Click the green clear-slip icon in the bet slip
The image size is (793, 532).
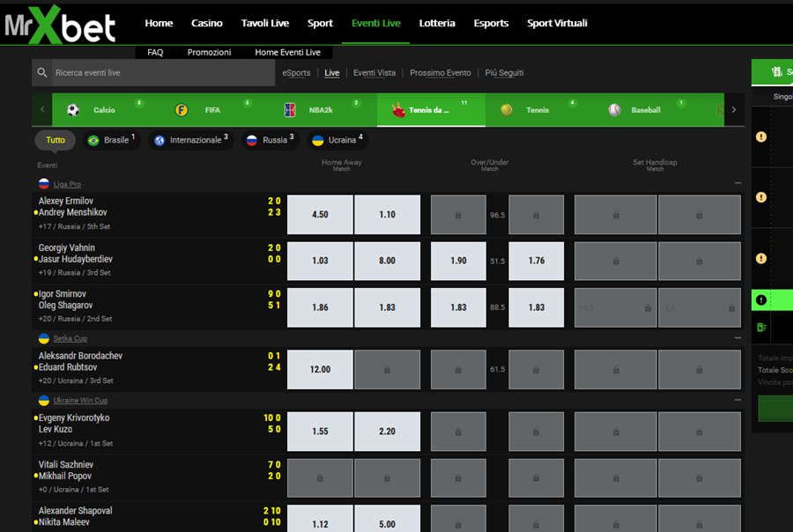[x=761, y=327]
